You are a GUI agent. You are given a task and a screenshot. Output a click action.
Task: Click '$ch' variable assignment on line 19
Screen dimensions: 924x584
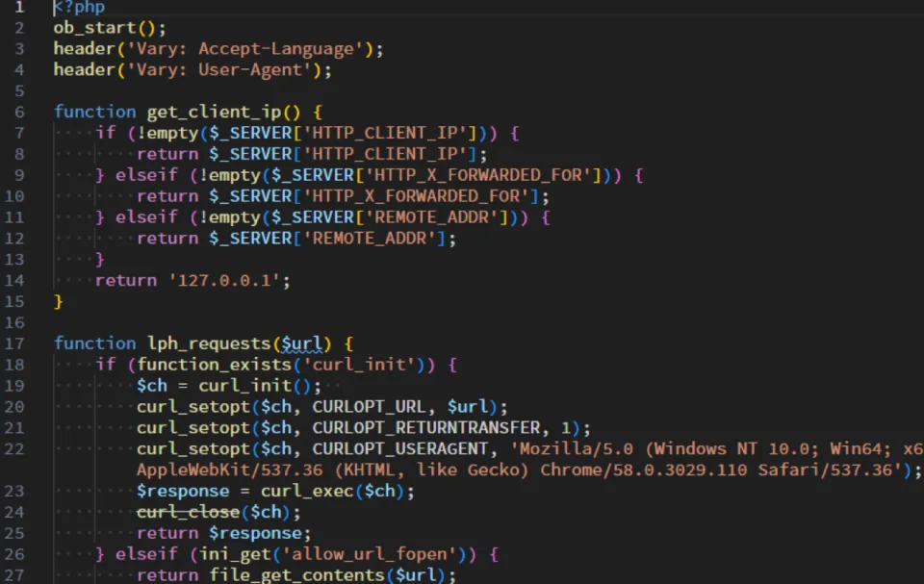tap(152, 386)
